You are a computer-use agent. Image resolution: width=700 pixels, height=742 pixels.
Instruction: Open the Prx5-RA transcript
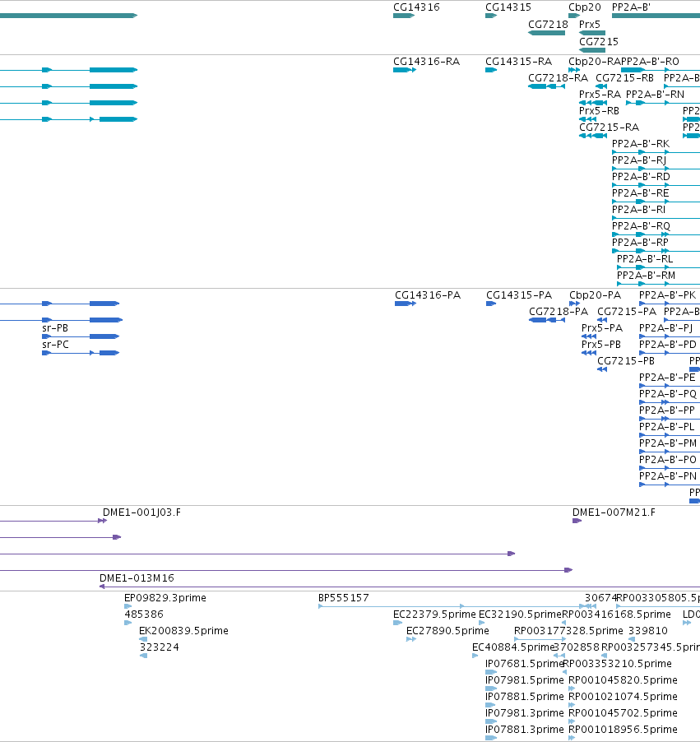click(x=600, y=95)
